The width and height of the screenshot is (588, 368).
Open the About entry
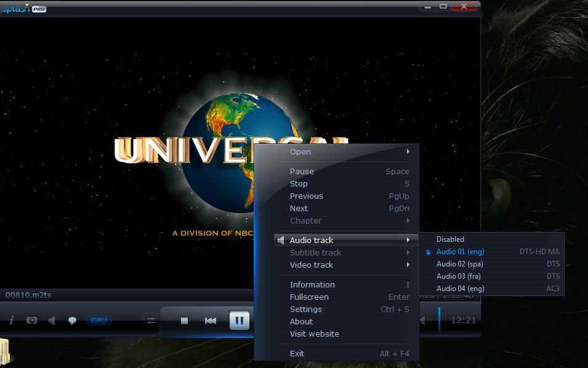click(x=347, y=321)
